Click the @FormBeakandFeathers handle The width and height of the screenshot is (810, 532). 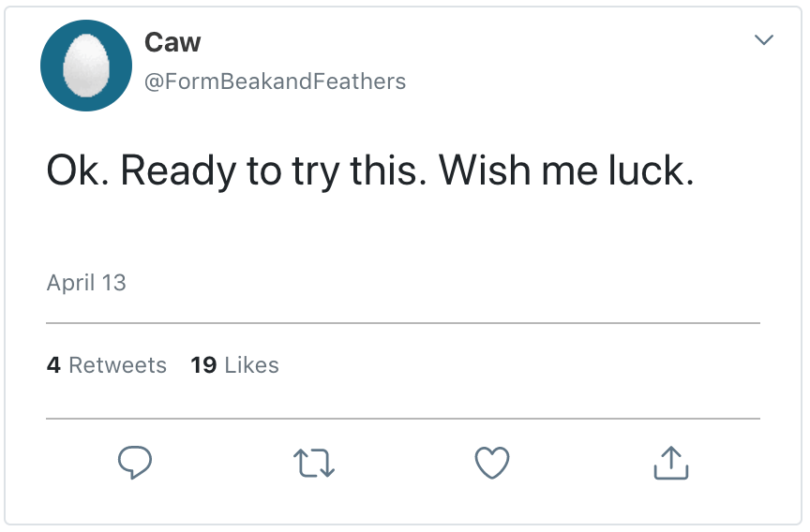click(275, 81)
